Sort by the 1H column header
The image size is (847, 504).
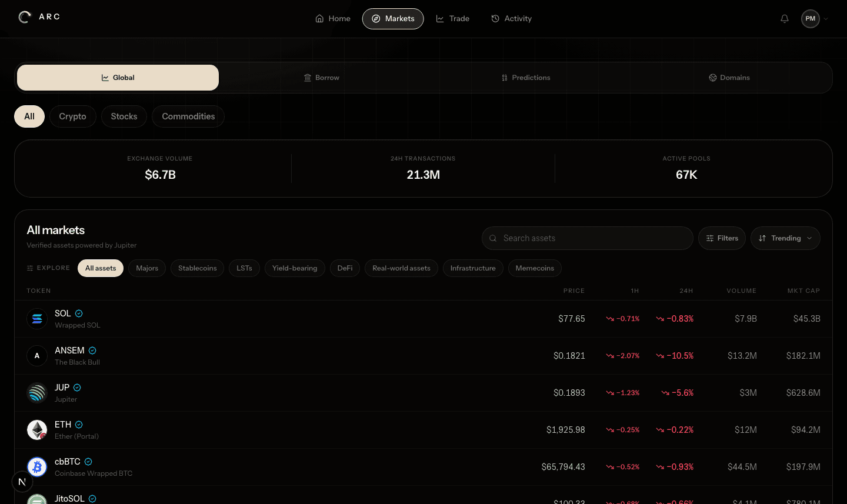(x=635, y=291)
